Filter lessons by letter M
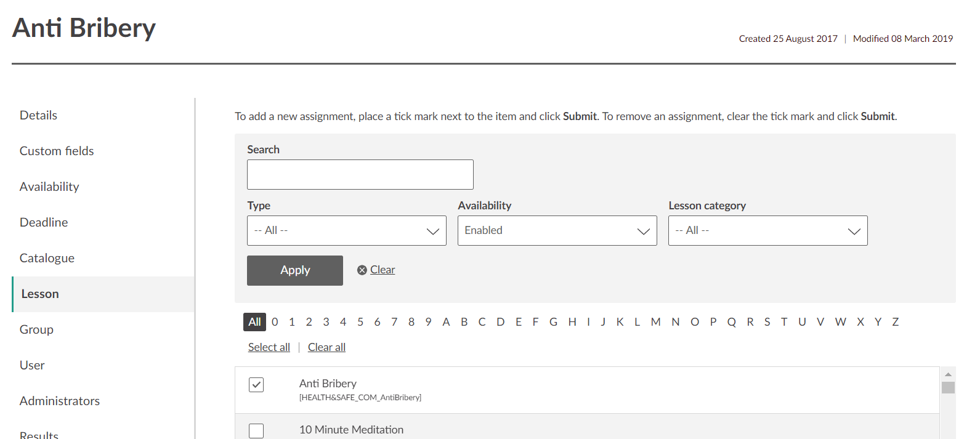 point(655,322)
